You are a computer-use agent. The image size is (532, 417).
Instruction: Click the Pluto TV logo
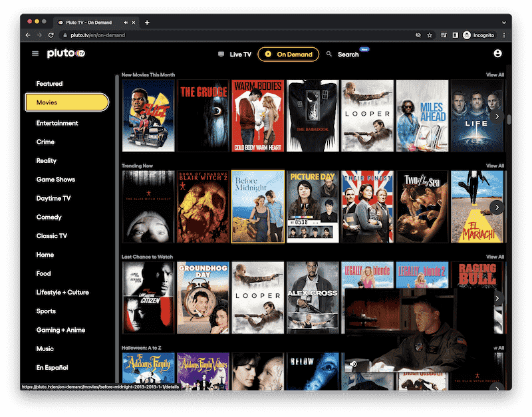point(66,53)
